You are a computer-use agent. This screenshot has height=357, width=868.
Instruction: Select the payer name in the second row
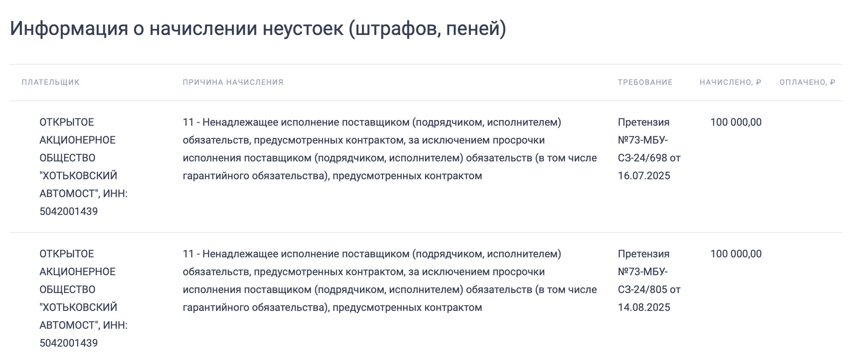pyautogui.click(x=78, y=289)
